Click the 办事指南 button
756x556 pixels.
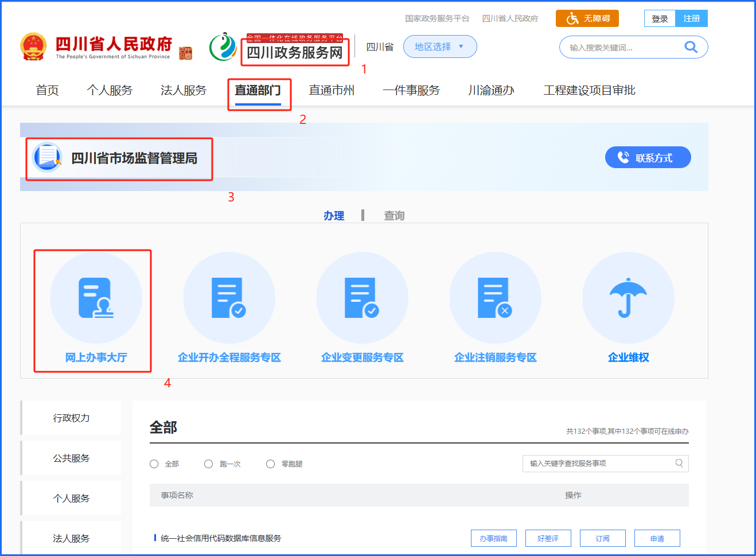pos(493,538)
